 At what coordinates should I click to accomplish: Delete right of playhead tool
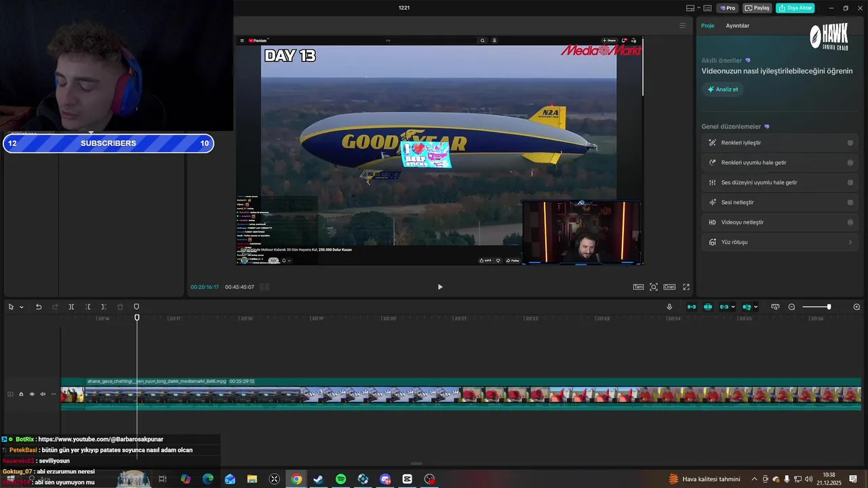pos(103,307)
